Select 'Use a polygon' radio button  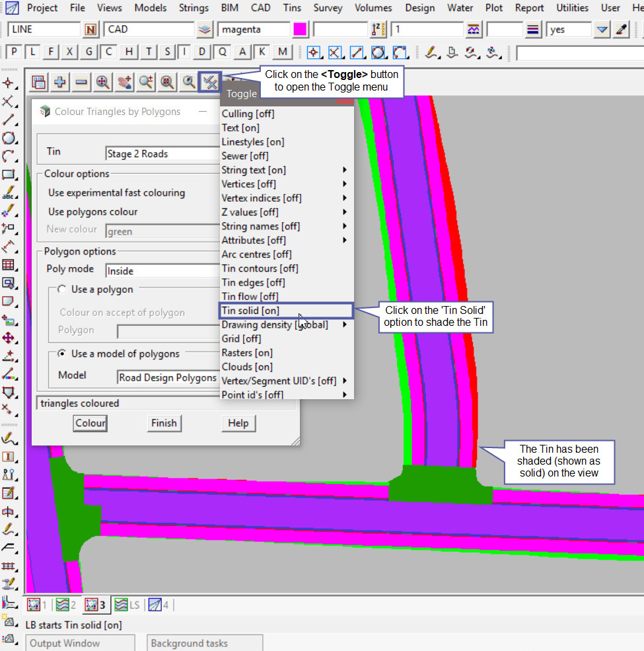point(62,289)
